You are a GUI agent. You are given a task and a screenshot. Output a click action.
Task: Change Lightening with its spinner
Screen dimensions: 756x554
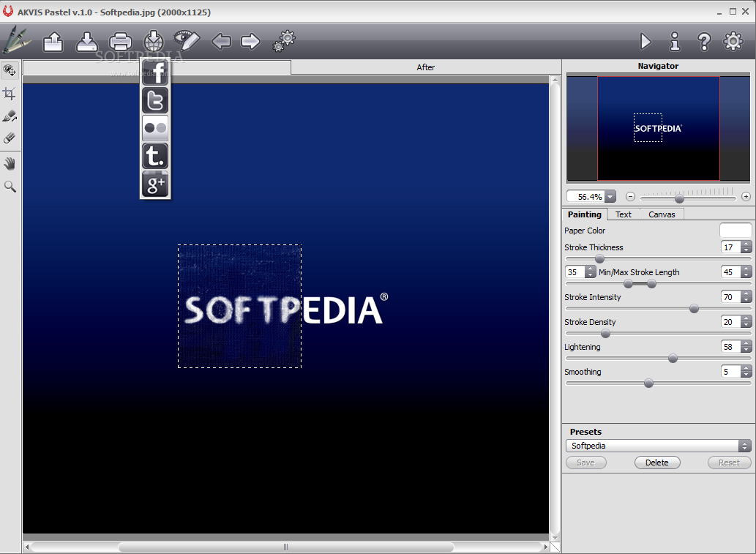click(746, 347)
